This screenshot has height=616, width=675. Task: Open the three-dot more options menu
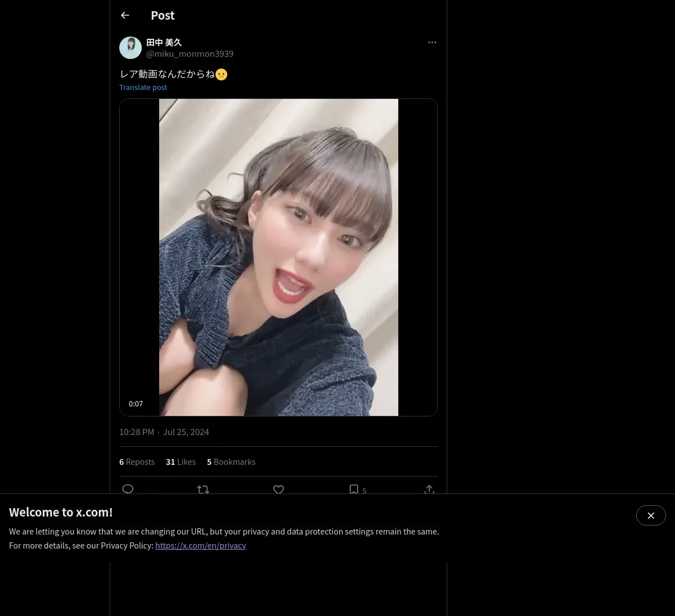tap(432, 42)
